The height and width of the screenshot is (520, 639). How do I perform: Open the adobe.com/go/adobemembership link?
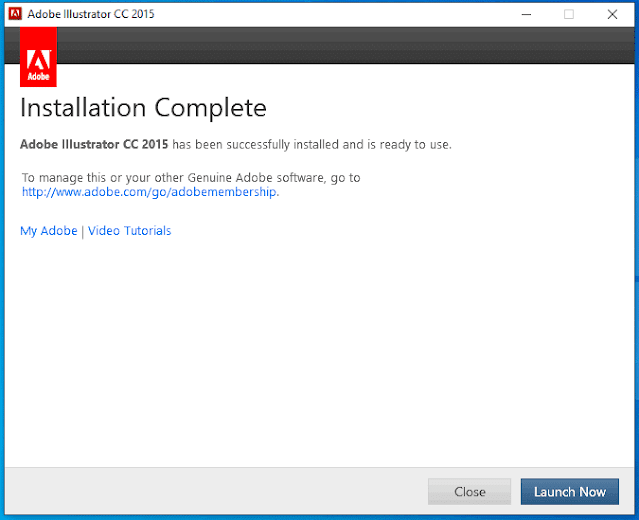coord(149,192)
